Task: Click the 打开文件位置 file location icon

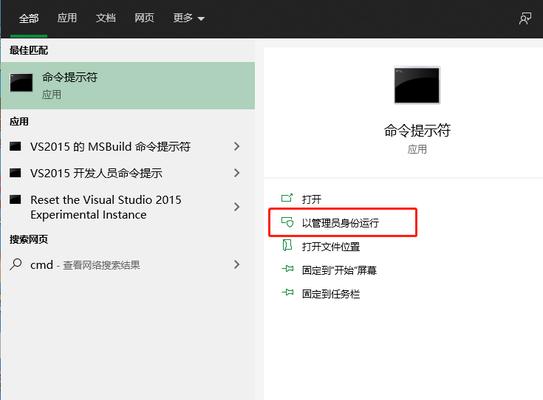Action: pos(287,245)
